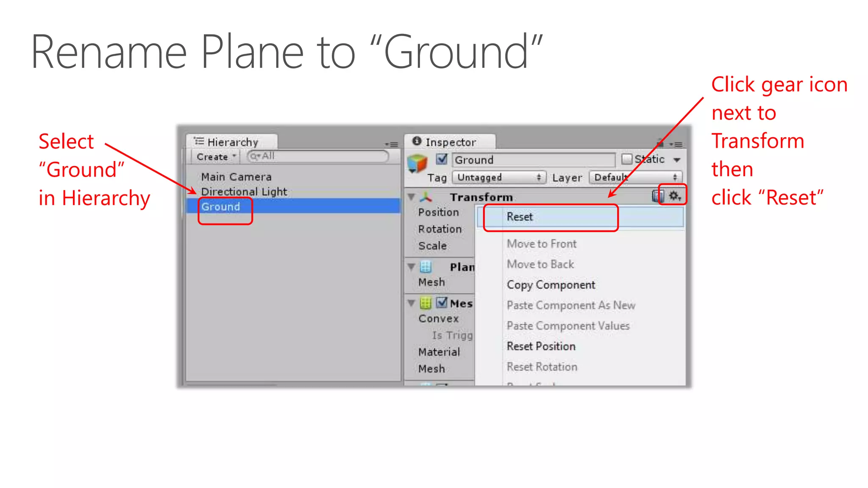Click the Mesh Collider green grid icon

point(426,303)
